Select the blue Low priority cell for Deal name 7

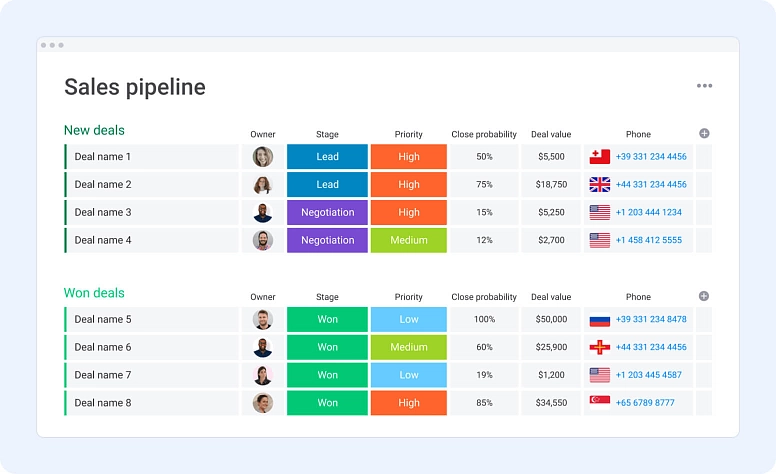pyautogui.click(x=409, y=376)
